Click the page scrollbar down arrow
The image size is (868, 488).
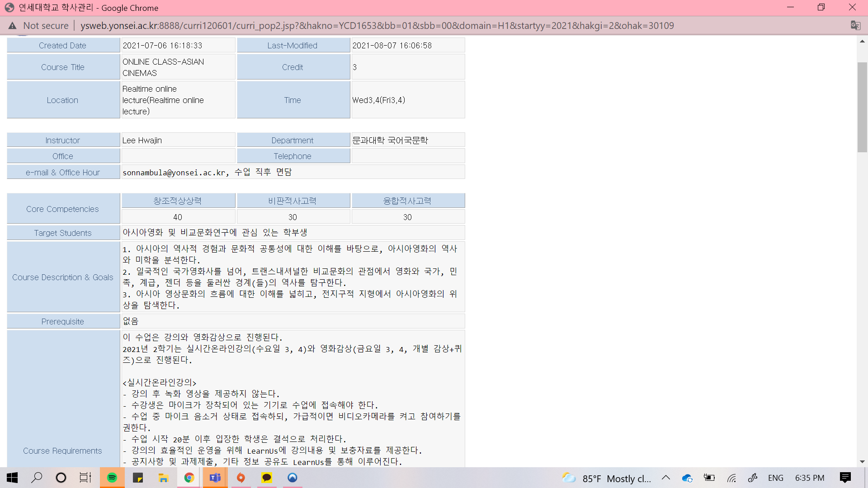click(x=862, y=462)
